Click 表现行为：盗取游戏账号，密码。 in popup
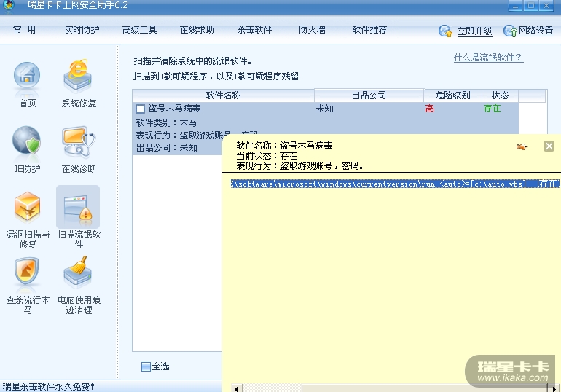 (x=300, y=165)
